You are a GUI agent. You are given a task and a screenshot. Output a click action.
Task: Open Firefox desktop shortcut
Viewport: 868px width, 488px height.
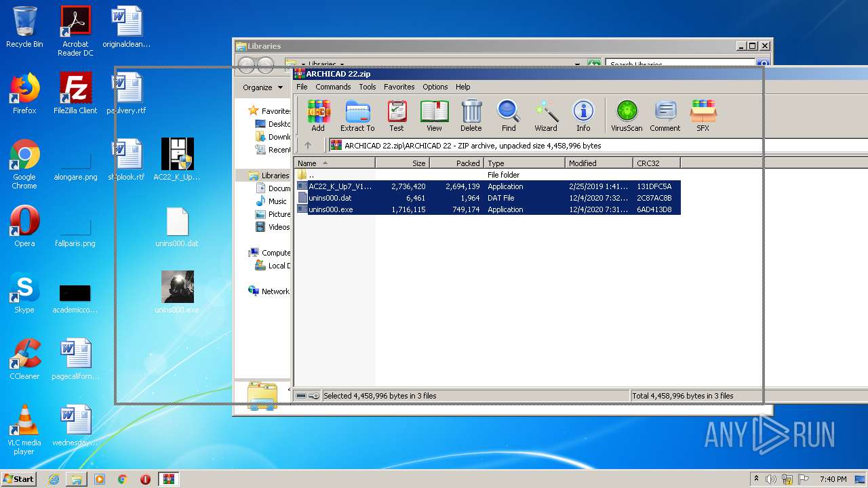pyautogui.click(x=24, y=94)
